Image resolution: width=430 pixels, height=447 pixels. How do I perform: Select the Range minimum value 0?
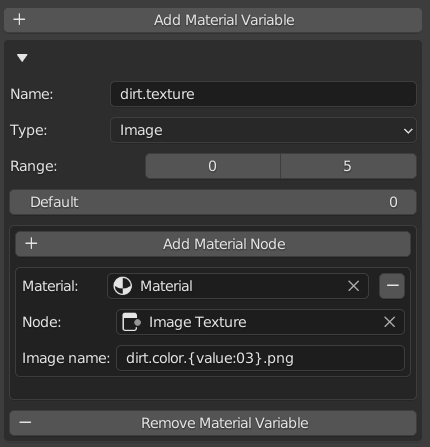pyautogui.click(x=213, y=166)
